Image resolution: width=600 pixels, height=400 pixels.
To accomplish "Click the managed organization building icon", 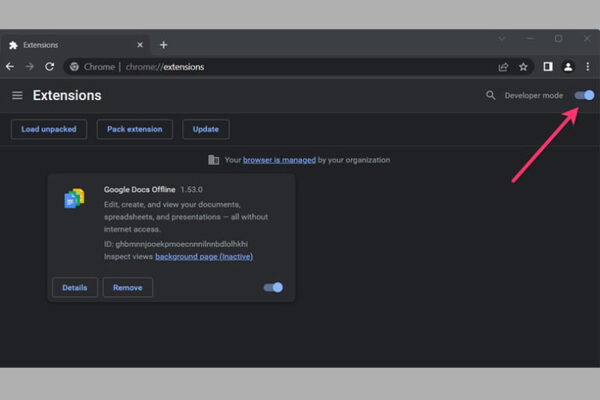I will 214,160.
